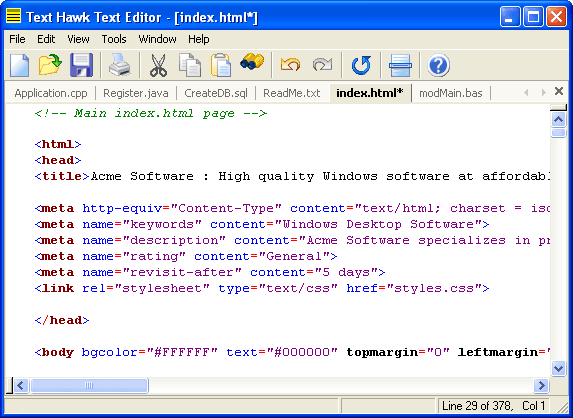Click the meta description line
The image size is (573, 418).
coord(292,240)
